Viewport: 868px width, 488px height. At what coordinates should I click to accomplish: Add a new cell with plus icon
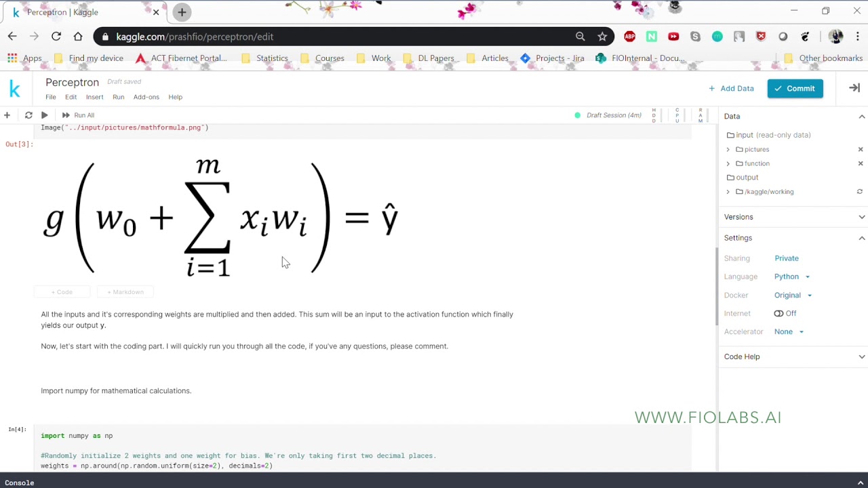7,115
